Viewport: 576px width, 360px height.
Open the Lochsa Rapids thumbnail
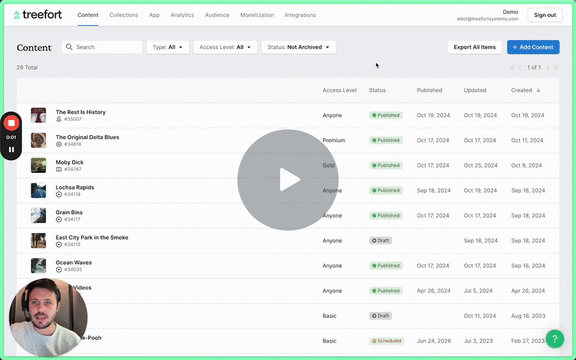click(38, 190)
